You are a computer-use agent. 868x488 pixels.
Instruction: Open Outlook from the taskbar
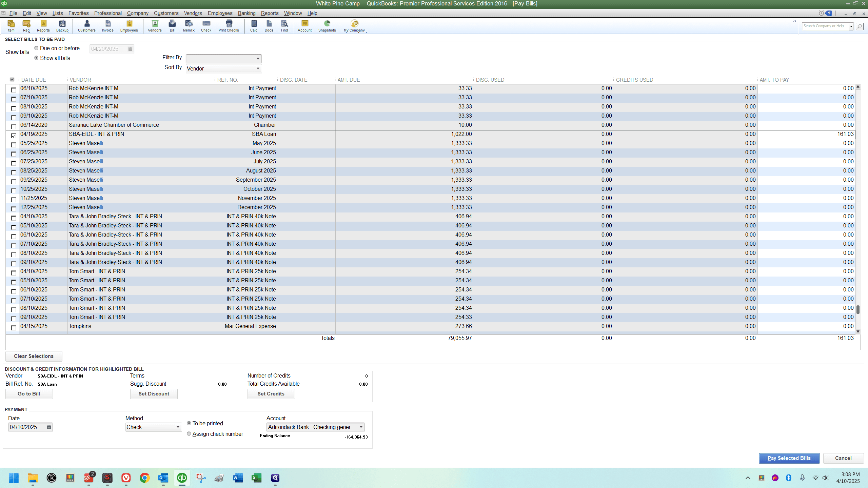pyautogui.click(x=163, y=478)
